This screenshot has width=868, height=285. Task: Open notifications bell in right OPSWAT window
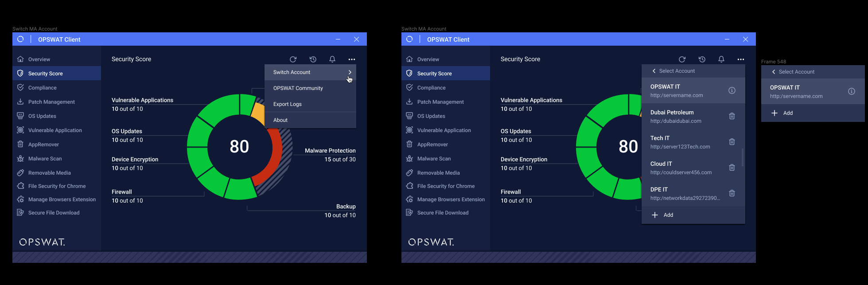(x=721, y=59)
